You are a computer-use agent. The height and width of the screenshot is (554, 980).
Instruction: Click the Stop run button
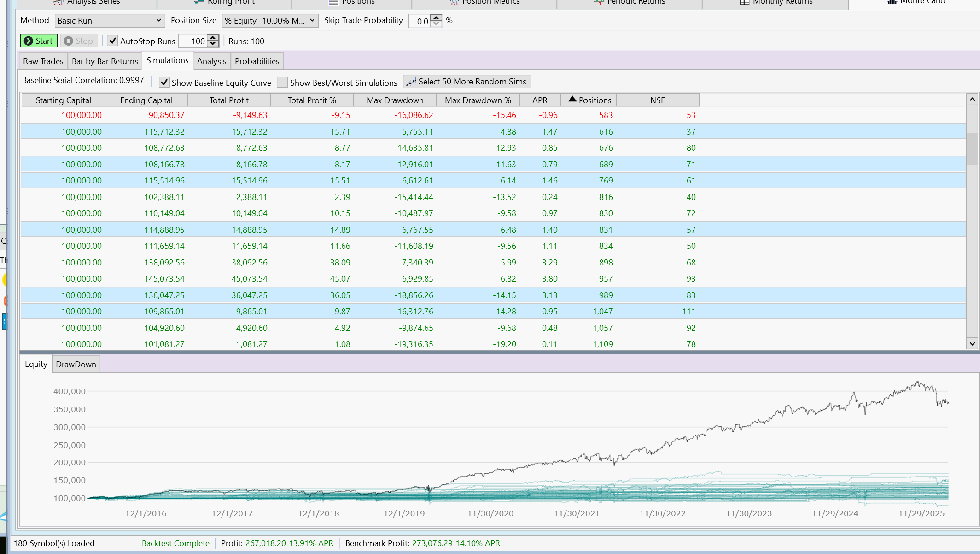(x=79, y=41)
